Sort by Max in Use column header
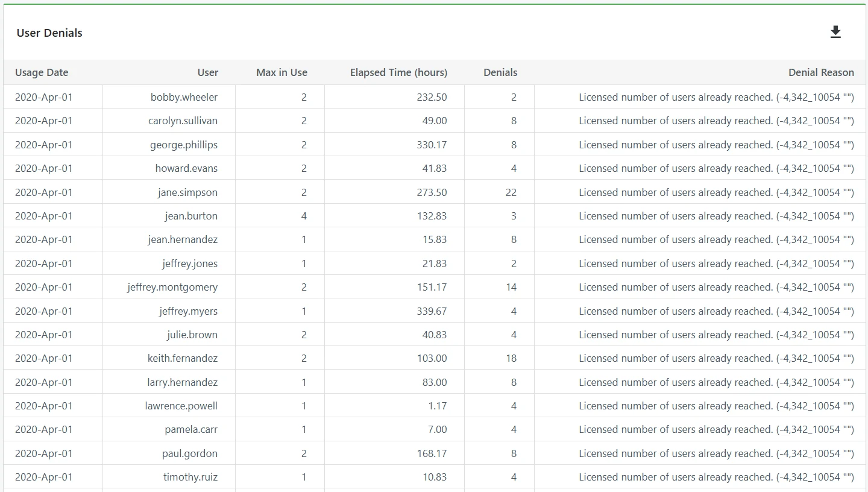Viewport: 868px width, 492px height. [281, 72]
